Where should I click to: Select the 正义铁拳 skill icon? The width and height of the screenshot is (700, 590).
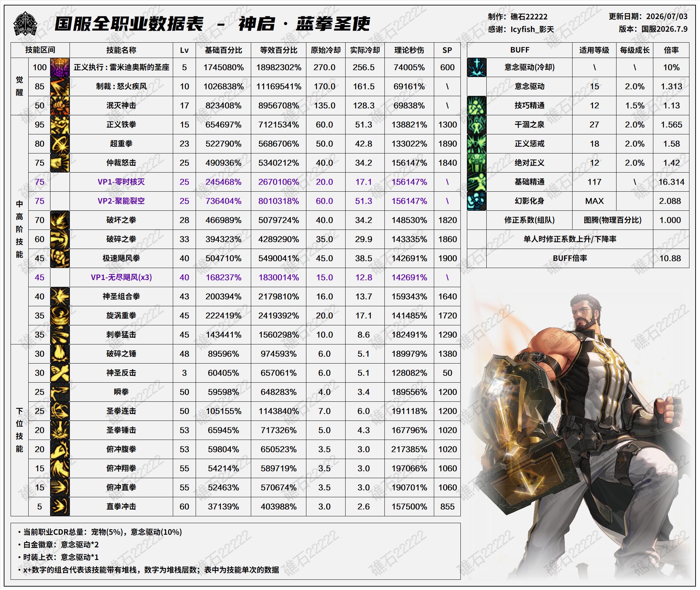pos(60,124)
